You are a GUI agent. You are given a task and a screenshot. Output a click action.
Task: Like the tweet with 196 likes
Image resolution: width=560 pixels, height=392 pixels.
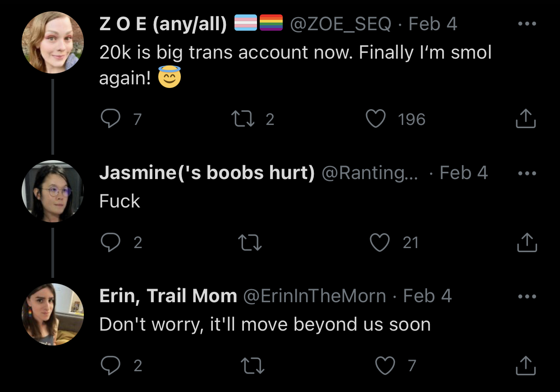(376, 119)
